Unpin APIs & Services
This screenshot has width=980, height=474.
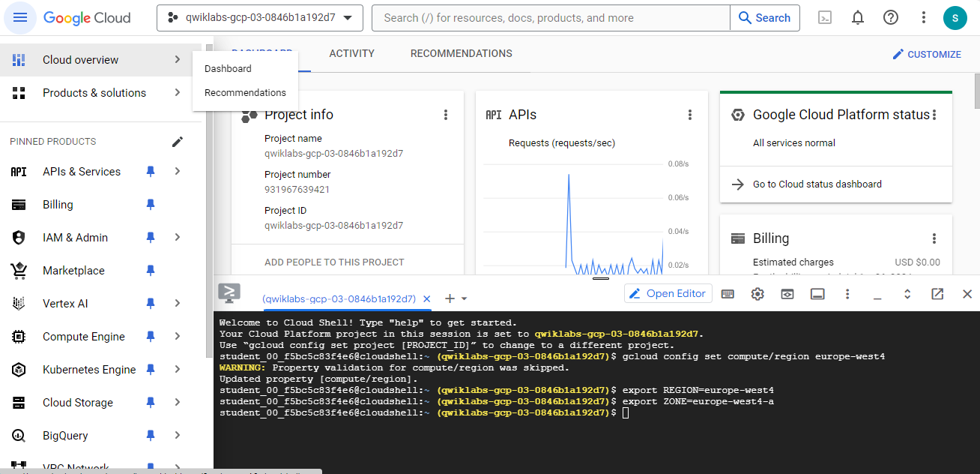[151, 172]
